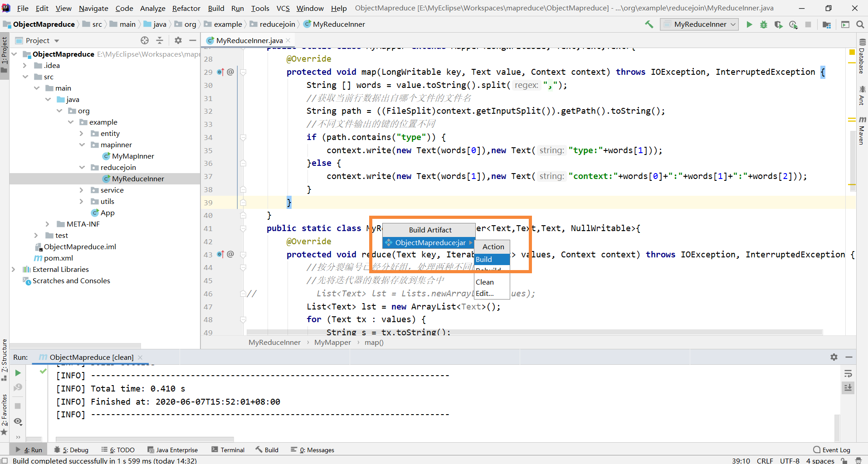Click override gutter icon on line 29

pos(220,72)
